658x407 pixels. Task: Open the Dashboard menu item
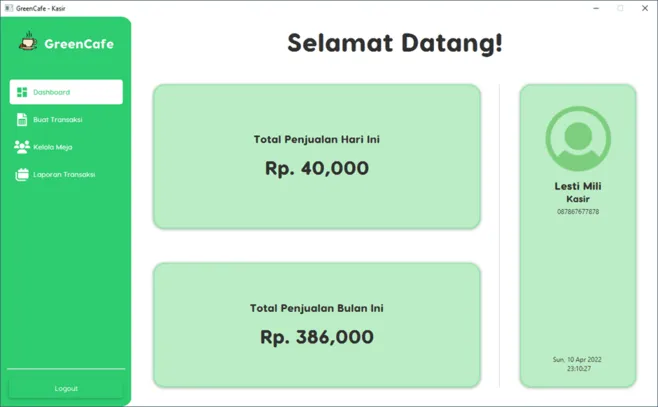click(x=66, y=92)
